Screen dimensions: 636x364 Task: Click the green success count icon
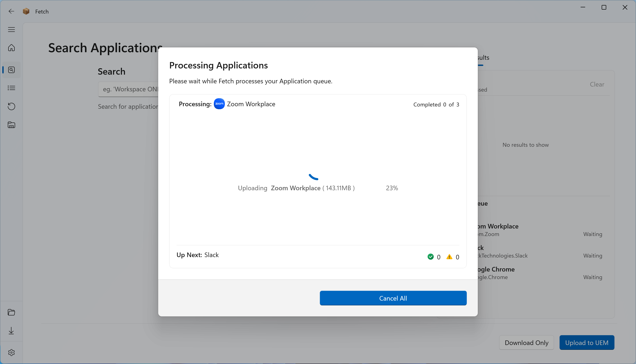[430, 257]
